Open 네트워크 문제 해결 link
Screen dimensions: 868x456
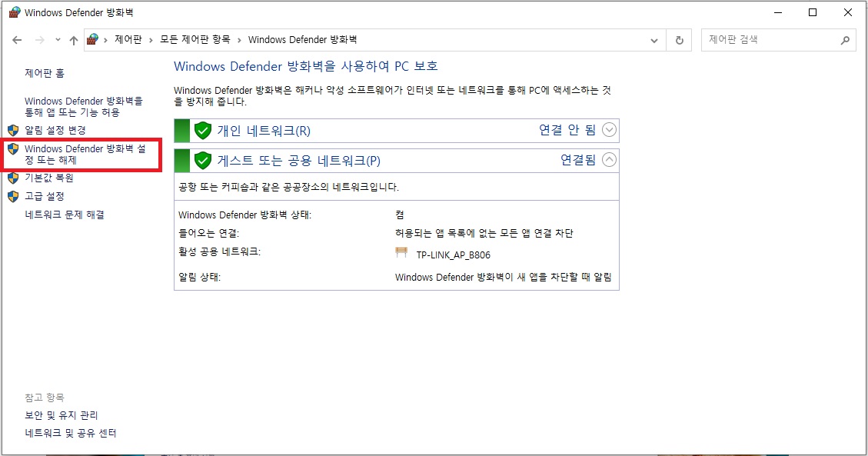pos(65,215)
